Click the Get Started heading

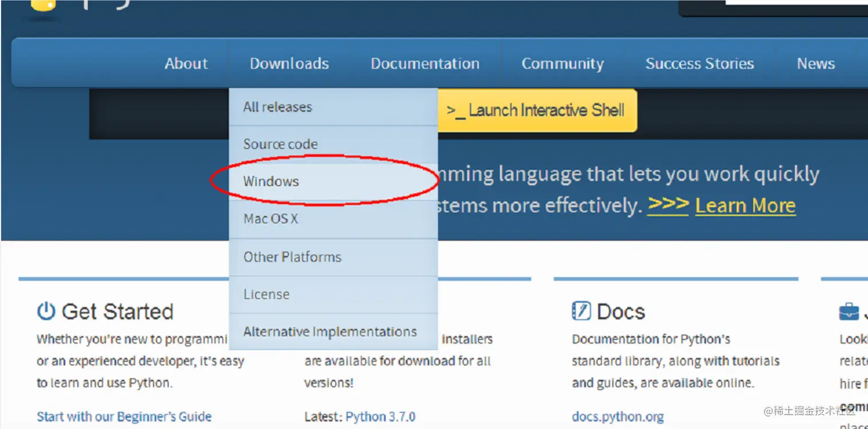[x=117, y=312]
